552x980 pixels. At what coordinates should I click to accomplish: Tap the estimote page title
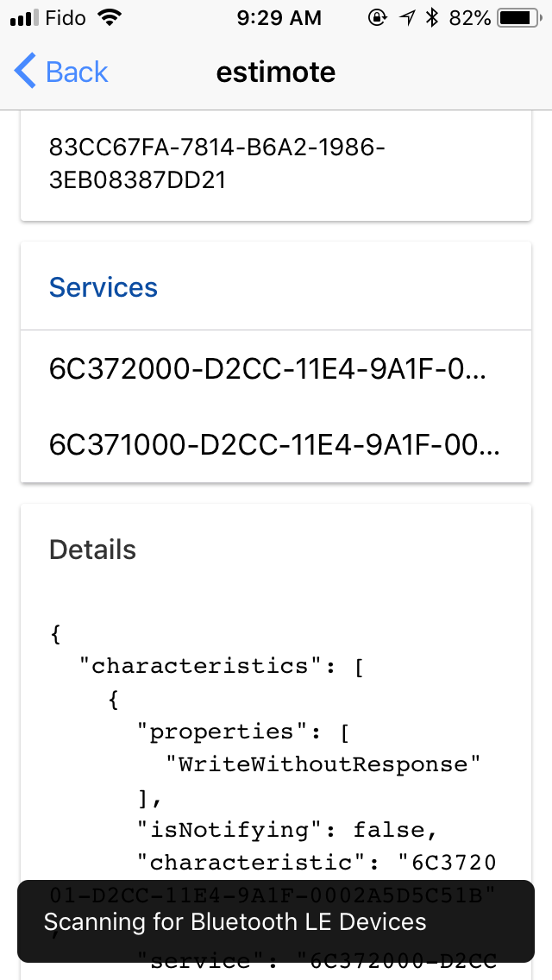(x=276, y=72)
